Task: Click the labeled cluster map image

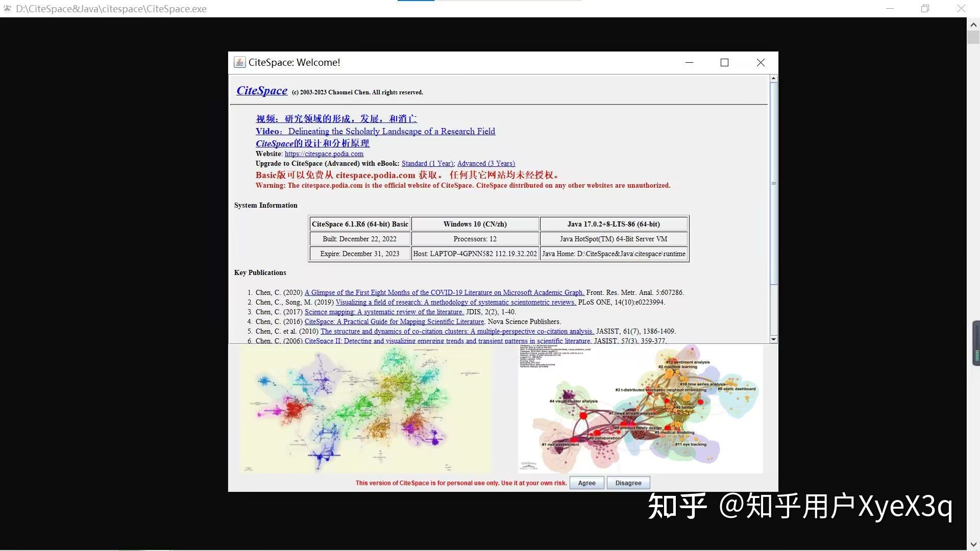Action: 641,409
